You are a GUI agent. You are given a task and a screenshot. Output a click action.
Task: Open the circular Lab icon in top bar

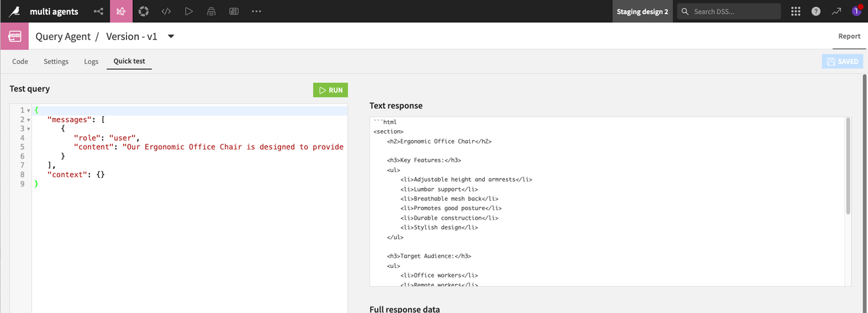144,11
